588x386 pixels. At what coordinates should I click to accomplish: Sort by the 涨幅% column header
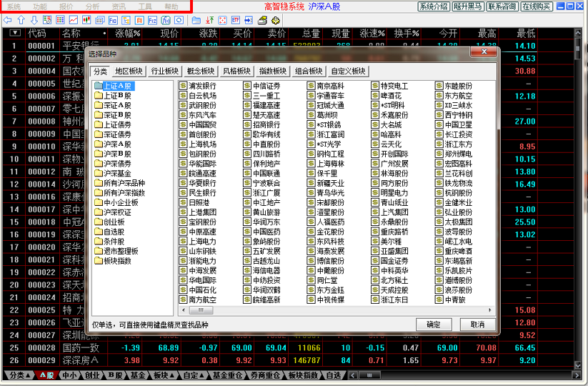[x=127, y=34]
